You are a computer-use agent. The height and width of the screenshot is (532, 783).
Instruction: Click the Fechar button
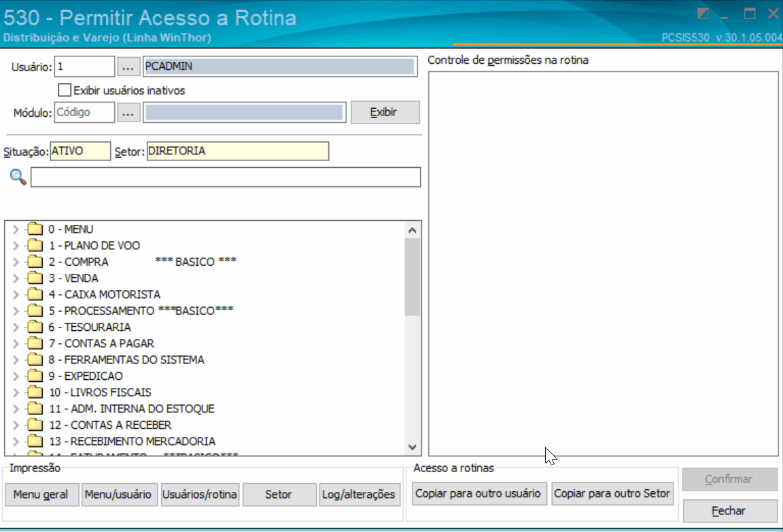(x=729, y=510)
